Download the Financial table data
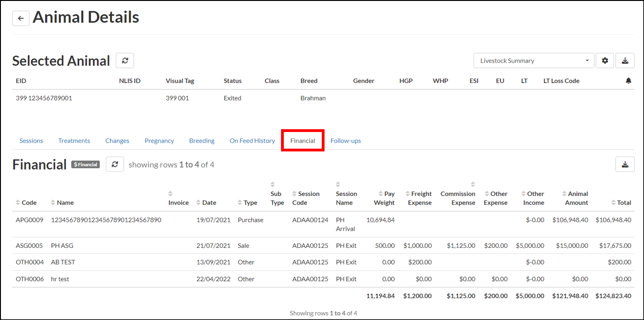Image resolution: width=644 pixels, height=320 pixels. (x=625, y=164)
